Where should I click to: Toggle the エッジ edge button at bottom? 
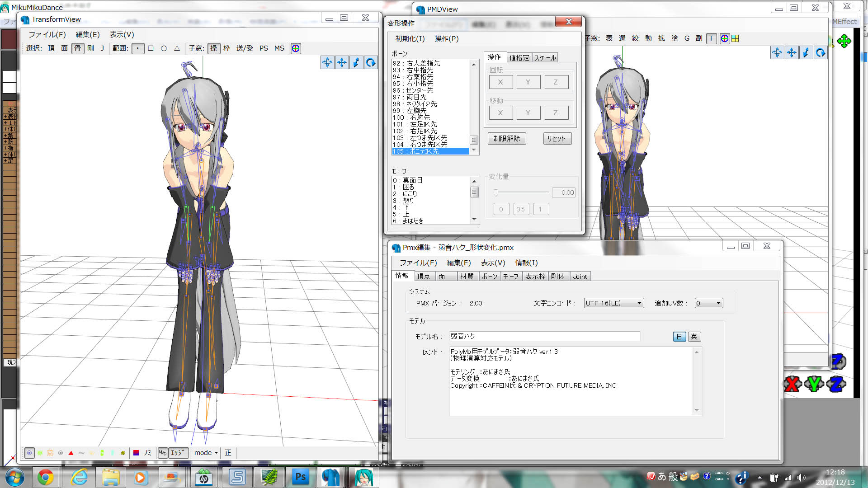point(178,453)
